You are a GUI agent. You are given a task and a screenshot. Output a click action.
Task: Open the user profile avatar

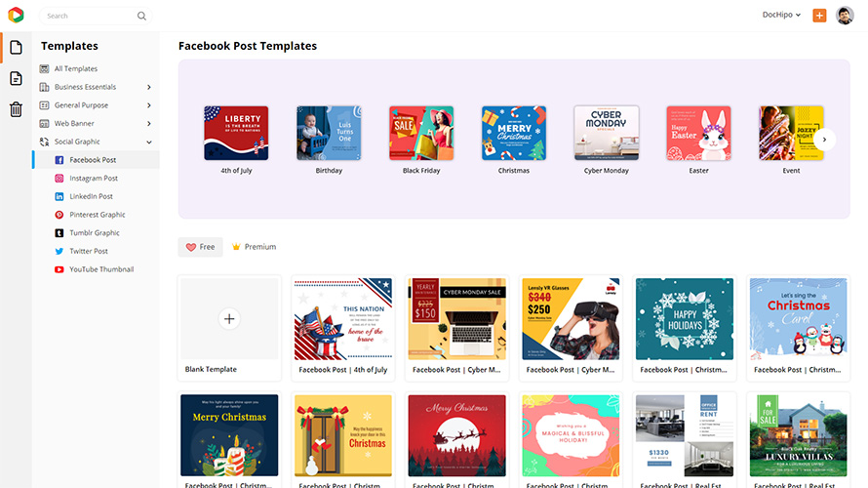point(845,16)
